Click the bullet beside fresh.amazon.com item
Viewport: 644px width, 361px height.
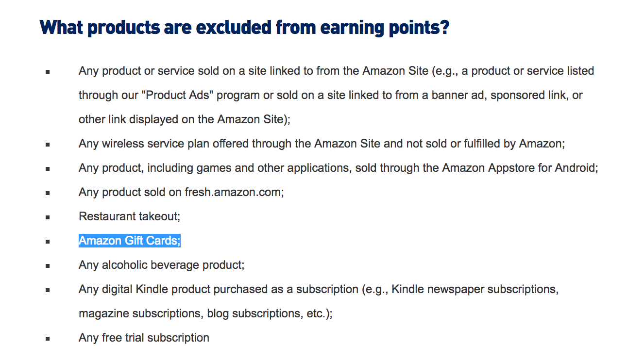(x=48, y=193)
